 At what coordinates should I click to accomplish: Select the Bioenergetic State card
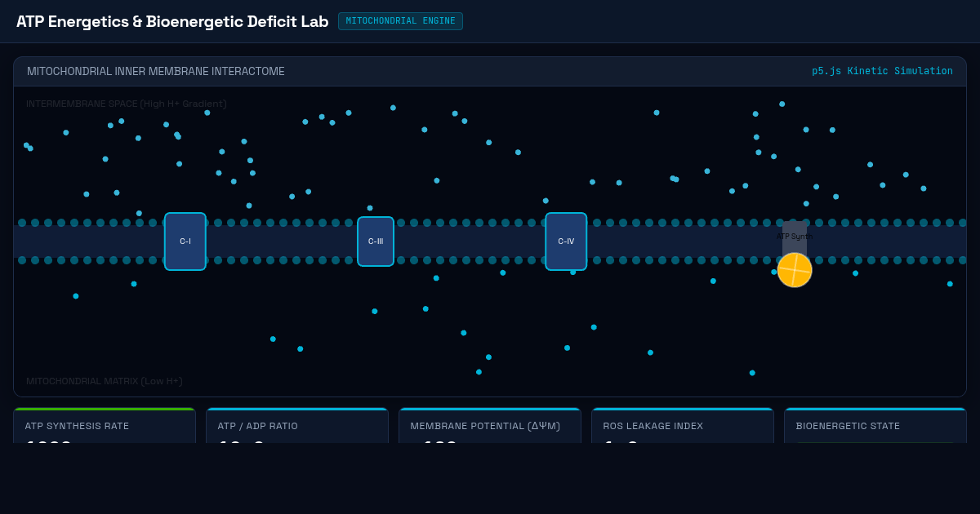tap(875, 425)
